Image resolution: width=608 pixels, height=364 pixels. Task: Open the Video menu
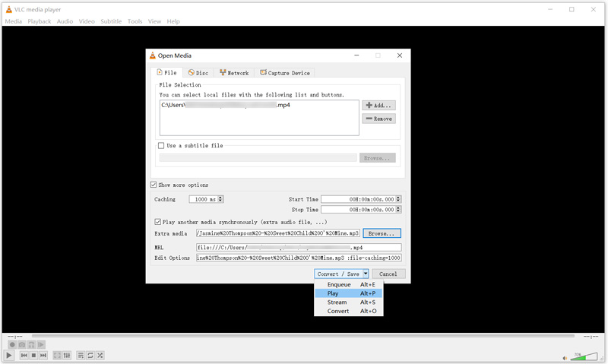tap(87, 21)
